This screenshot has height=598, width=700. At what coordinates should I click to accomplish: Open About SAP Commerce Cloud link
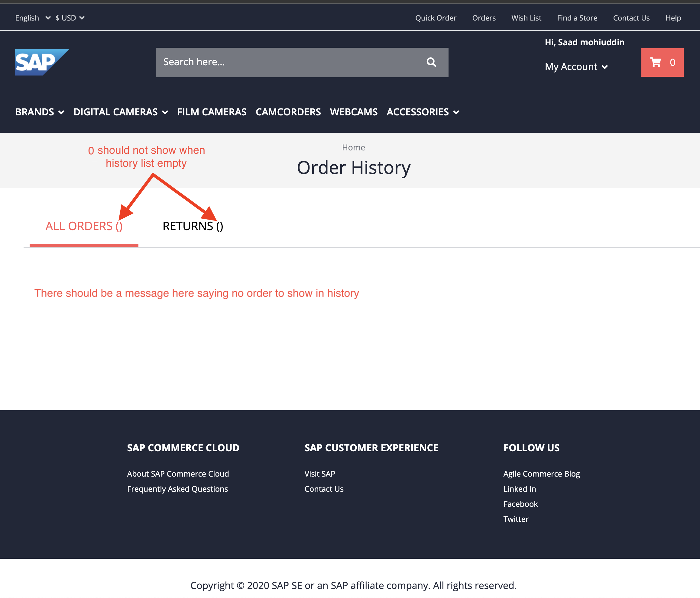[x=178, y=474]
